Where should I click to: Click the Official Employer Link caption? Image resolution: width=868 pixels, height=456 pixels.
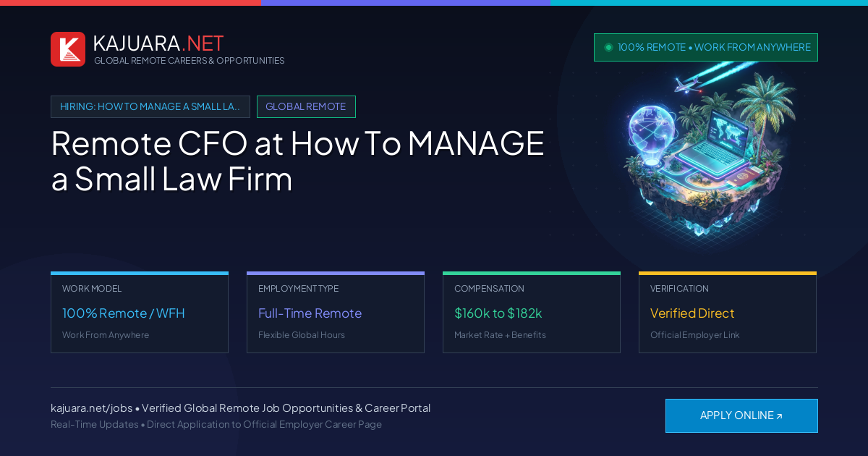click(x=695, y=335)
